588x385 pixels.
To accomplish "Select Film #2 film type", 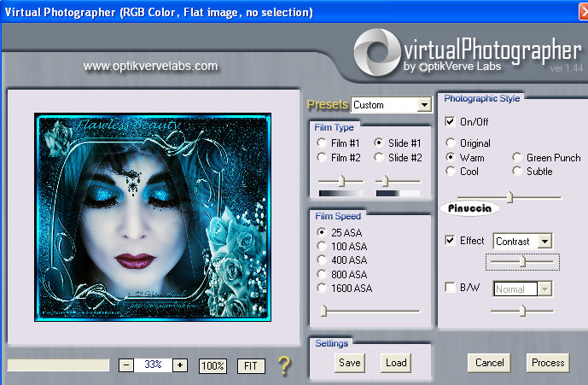I will coord(322,157).
